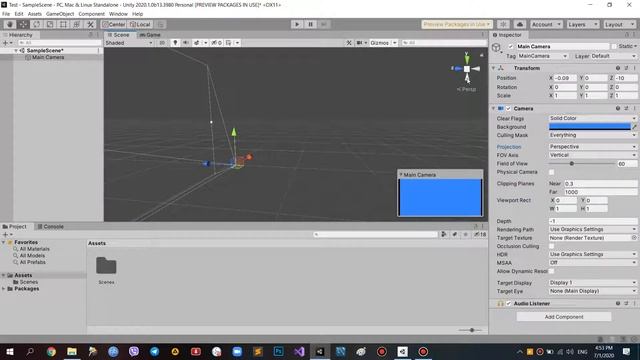Screen dimensions: 640x360
Task: Open Transform component help icon
Action: coord(618,68)
